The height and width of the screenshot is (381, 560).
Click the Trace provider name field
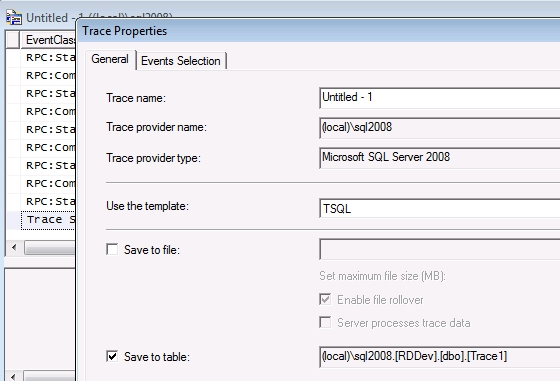pyautogui.click(x=440, y=128)
